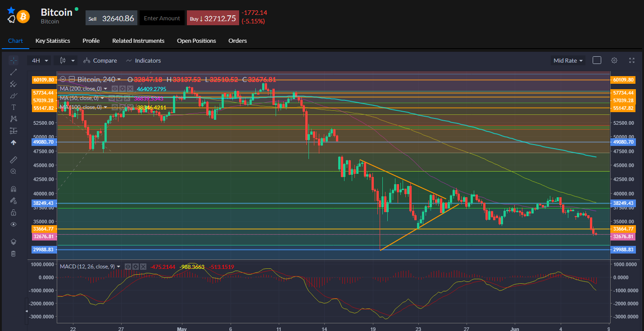Switch to the Key Statistics tab
This screenshot has height=331, width=644.
(x=53, y=41)
